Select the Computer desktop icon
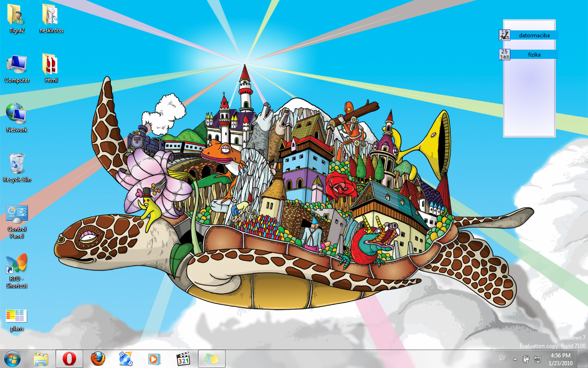The height and width of the screenshot is (368, 588). pos(17,69)
